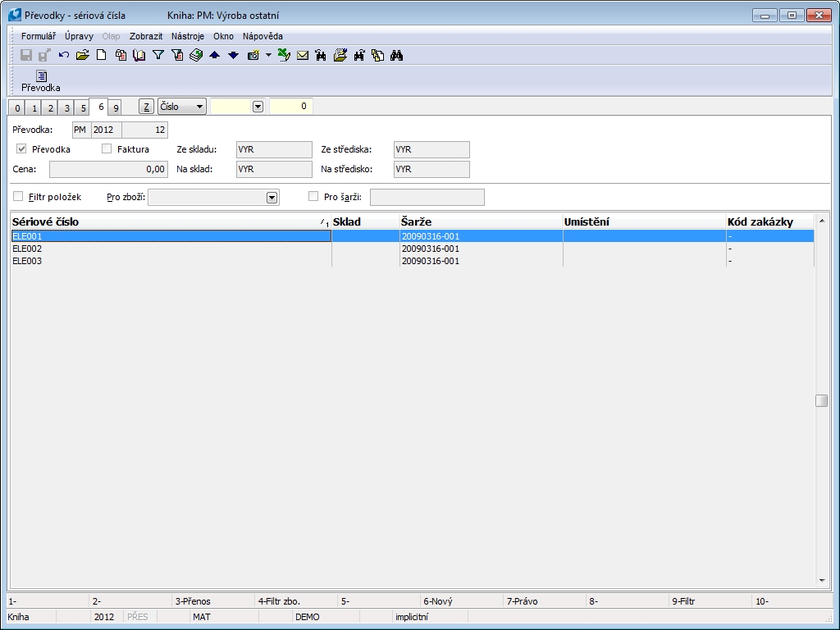Switch to tab 9
840x630 pixels.
click(116, 107)
